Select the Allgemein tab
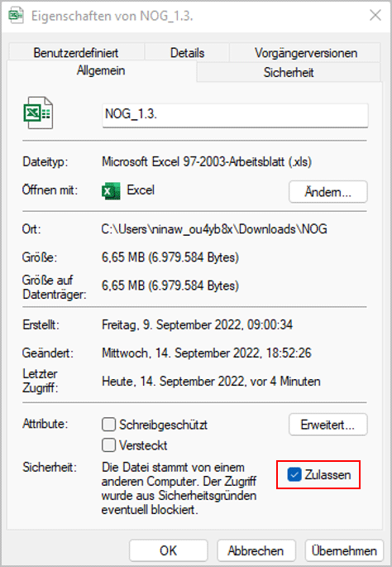 [101, 70]
